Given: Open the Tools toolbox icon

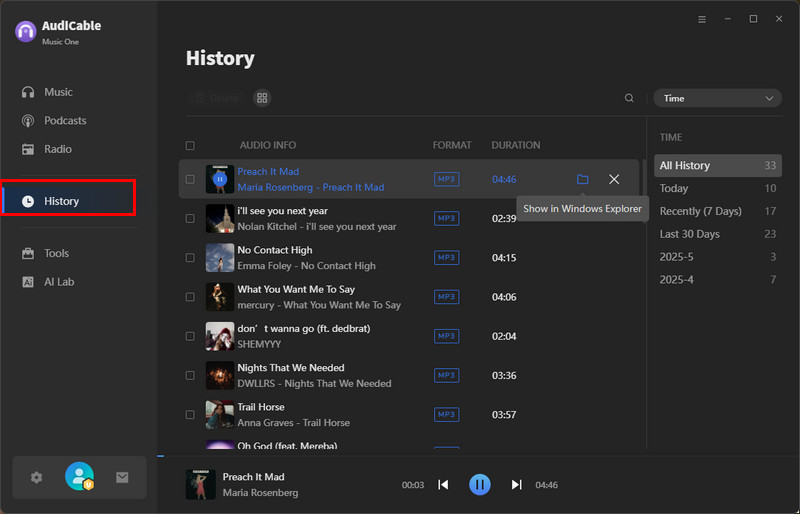Looking at the screenshot, I should click(x=28, y=253).
